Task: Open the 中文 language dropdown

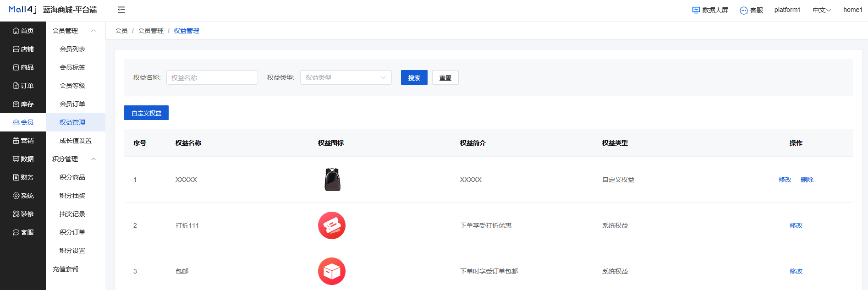Action: pyautogui.click(x=822, y=10)
